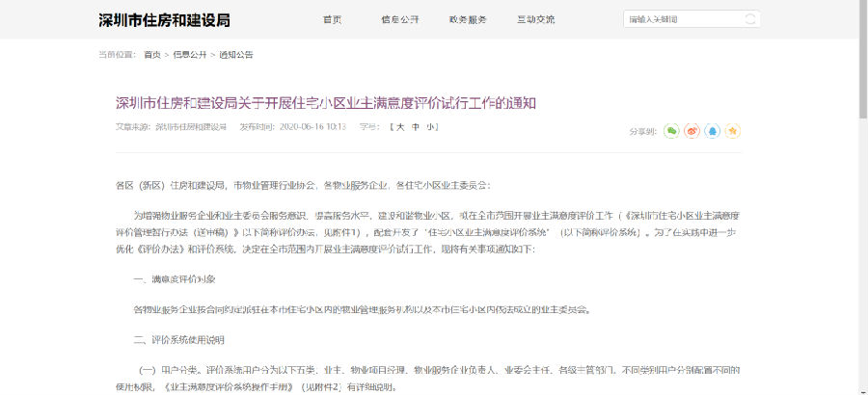Share article via WeChat icon
The width and height of the screenshot is (868, 395).
tap(671, 130)
